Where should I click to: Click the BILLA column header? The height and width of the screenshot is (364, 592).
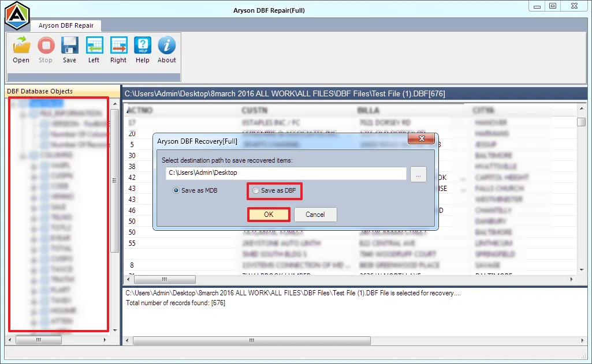(368, 110)
